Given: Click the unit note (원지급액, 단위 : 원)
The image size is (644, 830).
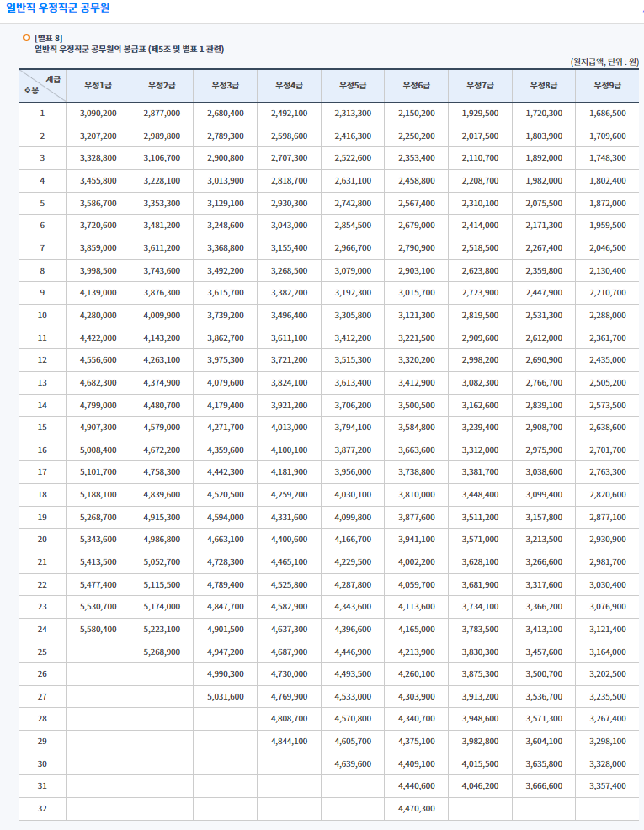Looking at the screenshot, I should point(604,62).
